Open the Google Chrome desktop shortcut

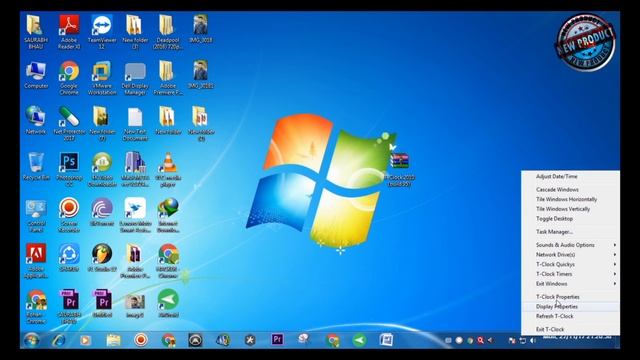(x=69, y=78)
